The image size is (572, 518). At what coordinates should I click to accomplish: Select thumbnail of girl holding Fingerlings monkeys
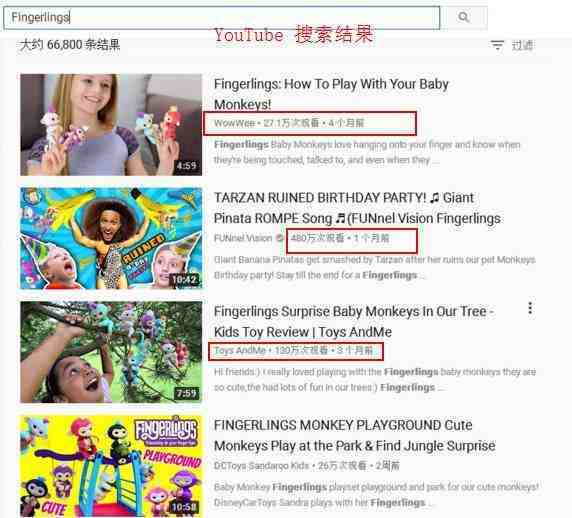pyautogui.click(x=111, y=125)
